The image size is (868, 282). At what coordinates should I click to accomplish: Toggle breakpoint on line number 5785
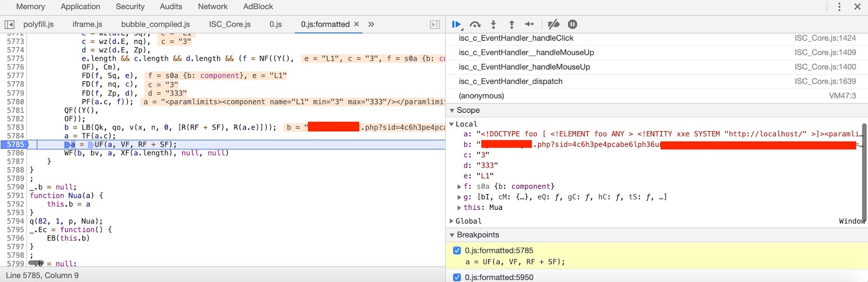point(15,145)
